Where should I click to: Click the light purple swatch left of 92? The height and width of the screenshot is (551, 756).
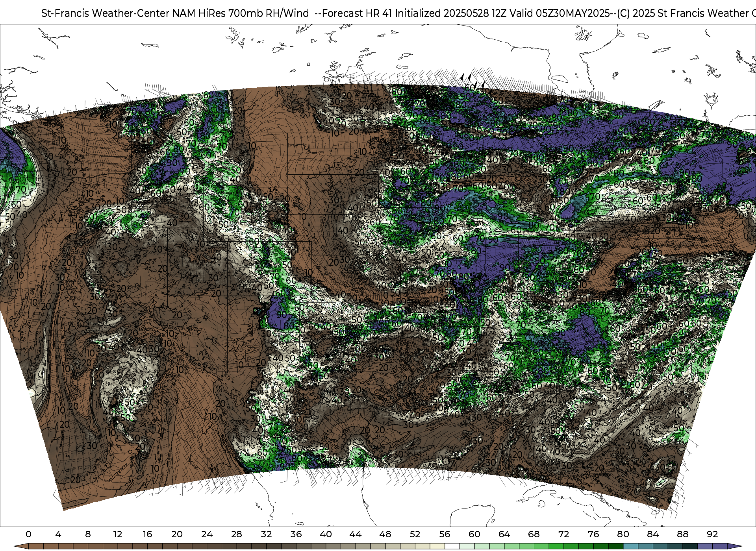pos(705,546)
